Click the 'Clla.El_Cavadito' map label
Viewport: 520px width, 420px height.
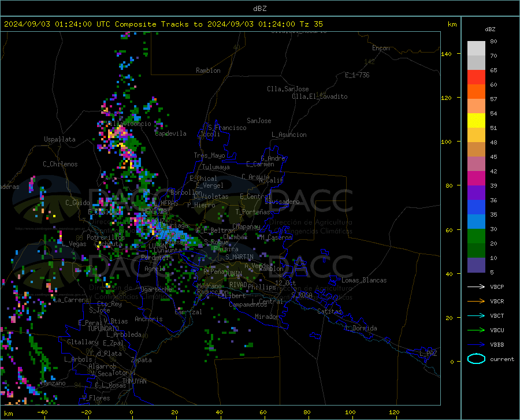(320, 96)
